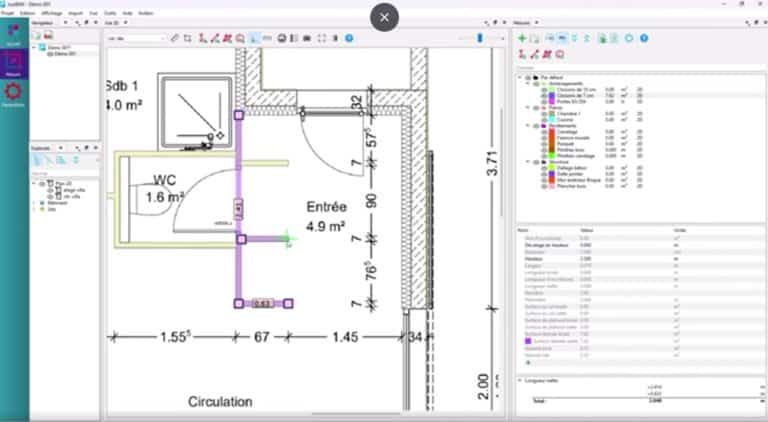The height and width of the screenshot is (422, 768).
Task: Close the overlay with the X button
Action: tap(384, 17)
